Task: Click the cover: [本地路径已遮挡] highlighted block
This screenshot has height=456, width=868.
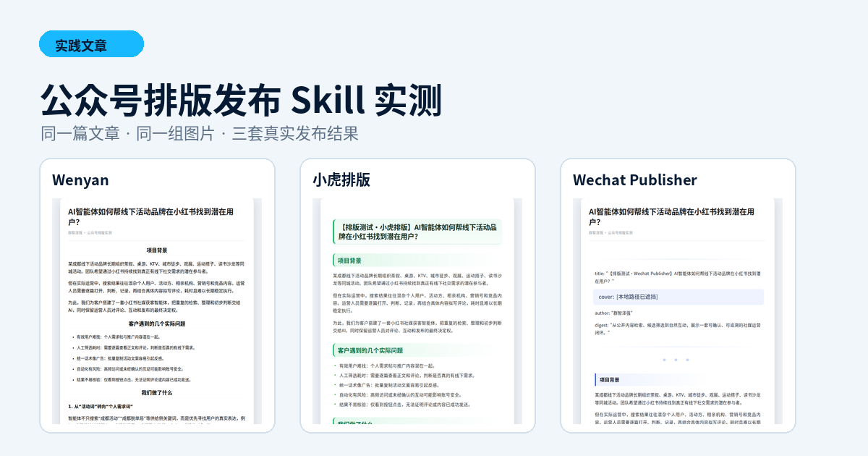Action: pyautogui.click(x=678, y=297)
